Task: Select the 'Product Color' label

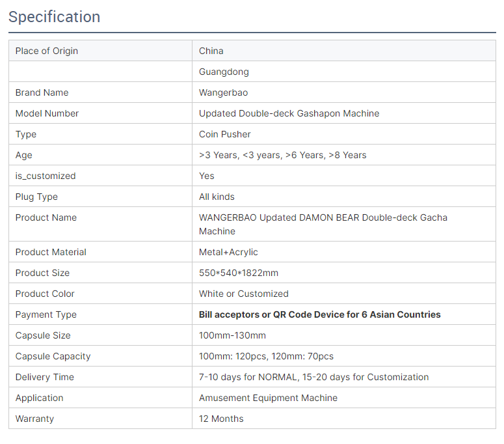Action: [45, 294]
